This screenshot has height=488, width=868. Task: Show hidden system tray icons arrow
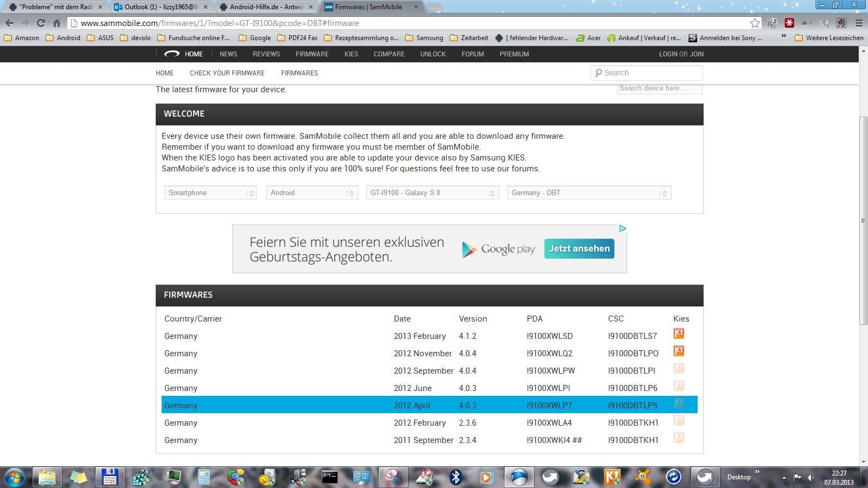pyautogui.click(x=783, y=477)
